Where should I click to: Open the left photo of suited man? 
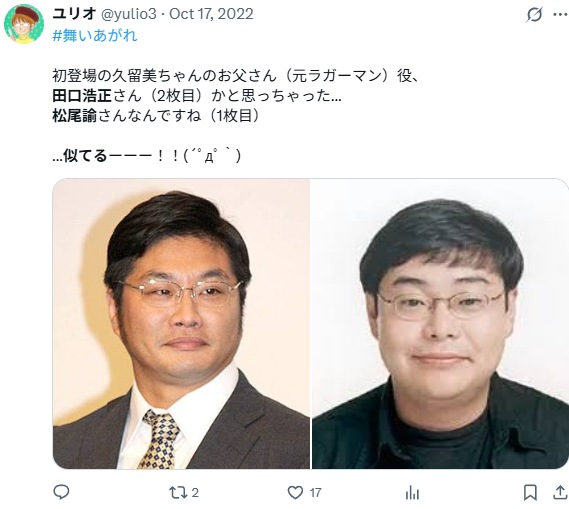tap(181, 324)
